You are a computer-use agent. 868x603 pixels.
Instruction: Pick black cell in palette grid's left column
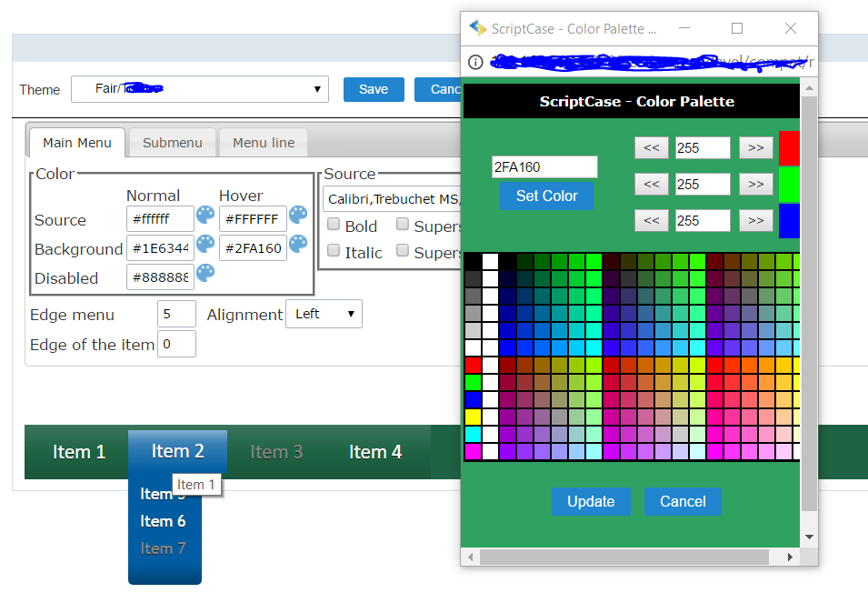coord(473,261)
